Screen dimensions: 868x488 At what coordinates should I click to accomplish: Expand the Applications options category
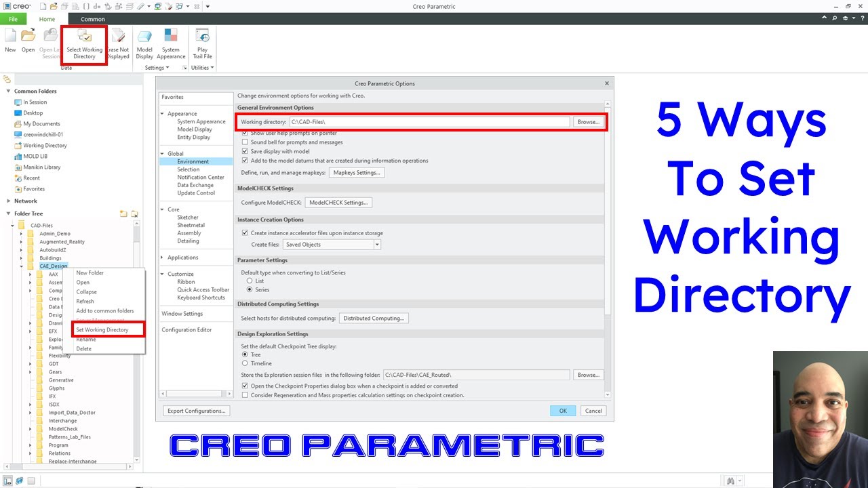162,258
